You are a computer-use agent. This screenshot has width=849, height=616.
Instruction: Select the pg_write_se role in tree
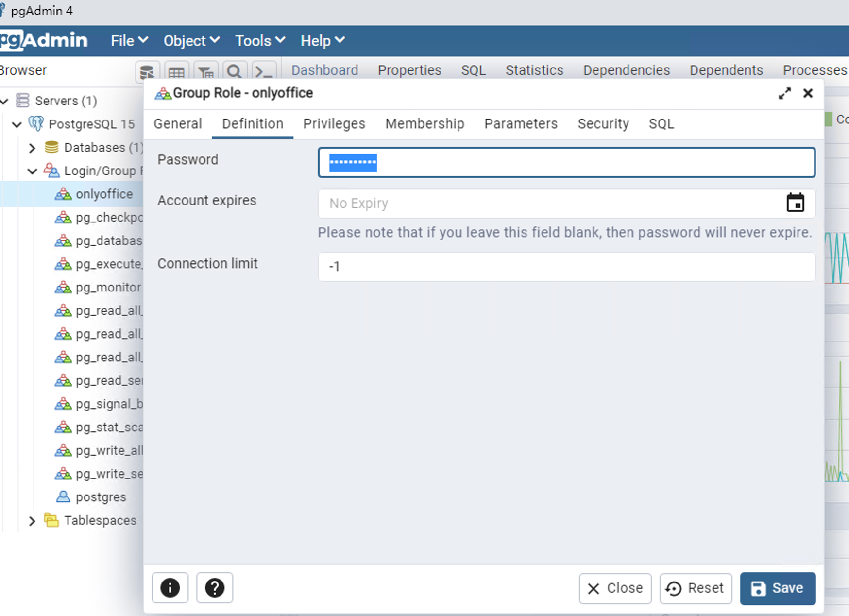109,474
